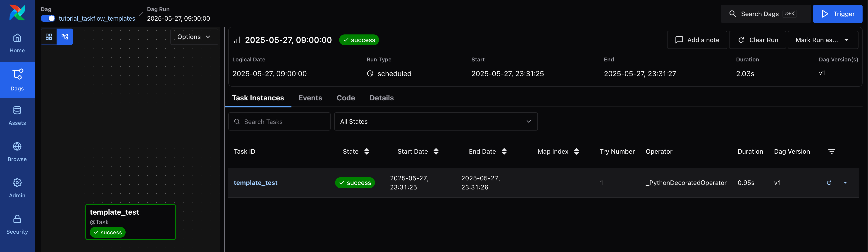Go to Assets in the sidebar
This screenshot has height=252, width=868.
coord(17,116)
